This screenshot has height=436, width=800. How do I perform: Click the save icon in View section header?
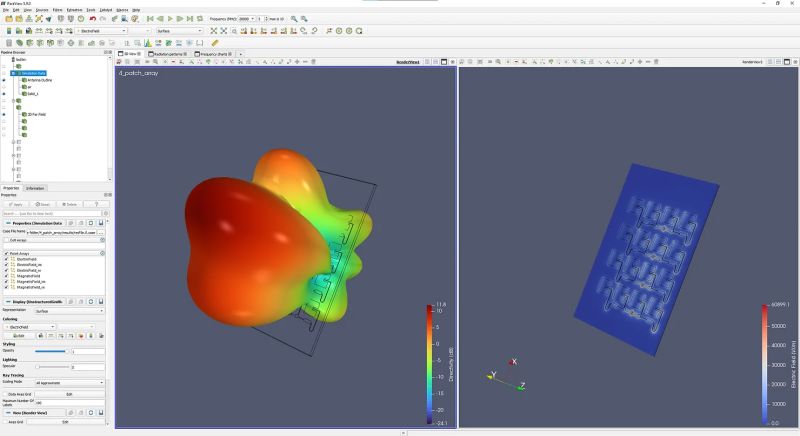tap(101, 413)
